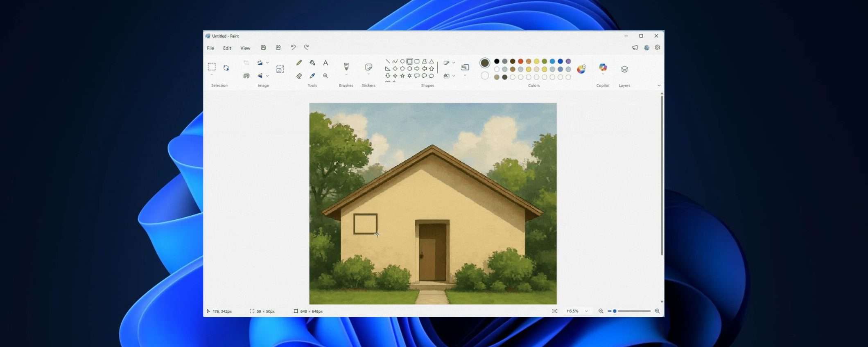Click the Copilot icon
Viewport: 868px width, 347px height.
603,68
